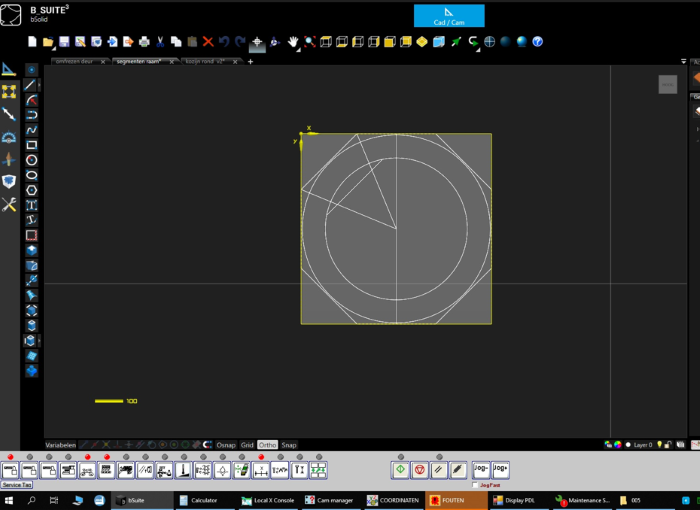Select the Pan hand tool

[x=293, y=42]
